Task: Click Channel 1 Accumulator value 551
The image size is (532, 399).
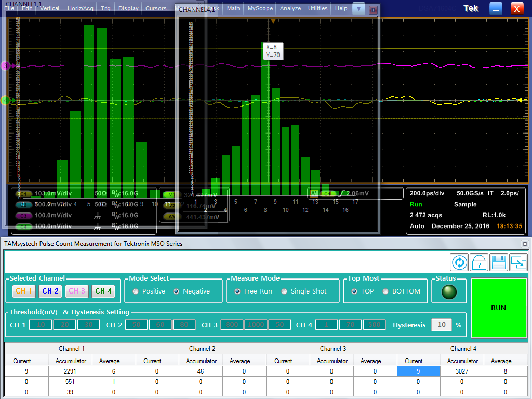Action: (70, 382)
